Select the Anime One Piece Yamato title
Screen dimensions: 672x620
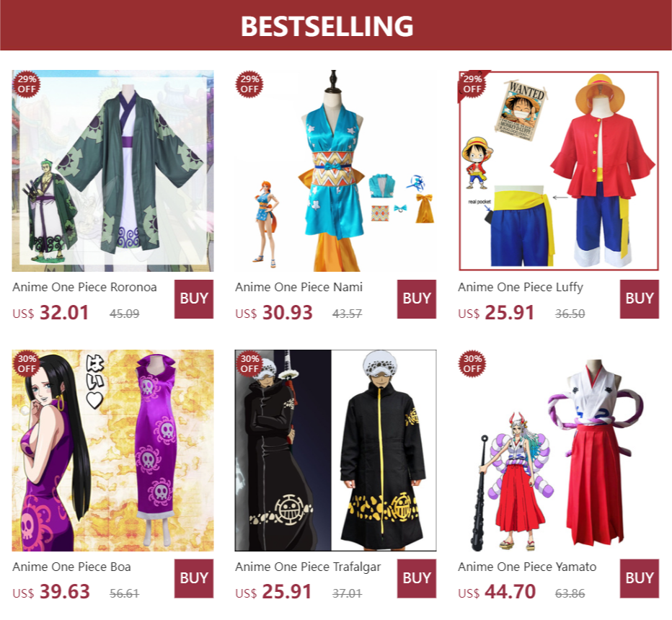[x=527, y=567]
